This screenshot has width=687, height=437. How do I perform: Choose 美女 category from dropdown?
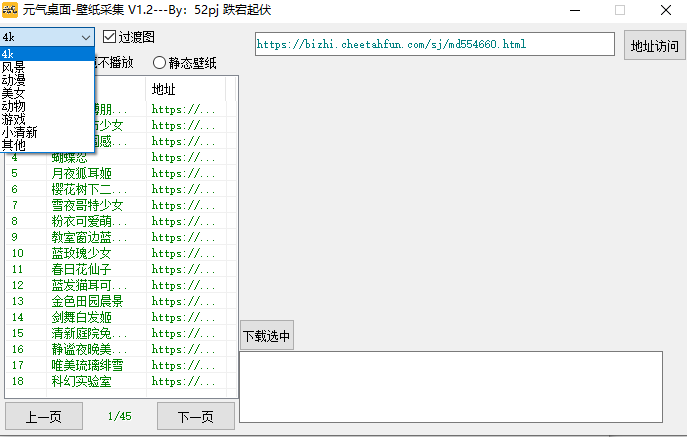click(x=47, y=93)
